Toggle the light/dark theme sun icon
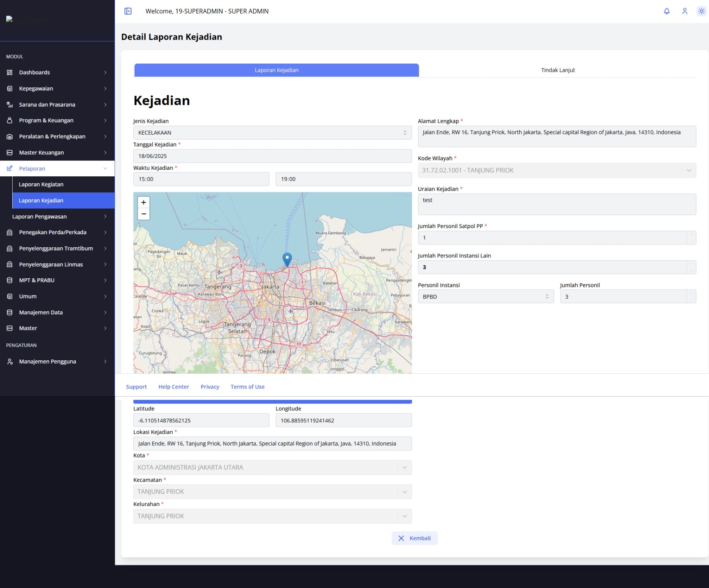The height and width of the screenshot is (588, 709). point(701,11)
